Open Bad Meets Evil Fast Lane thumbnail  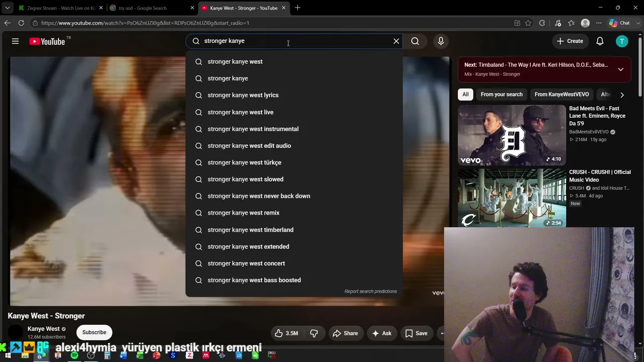tap(512, 135)
